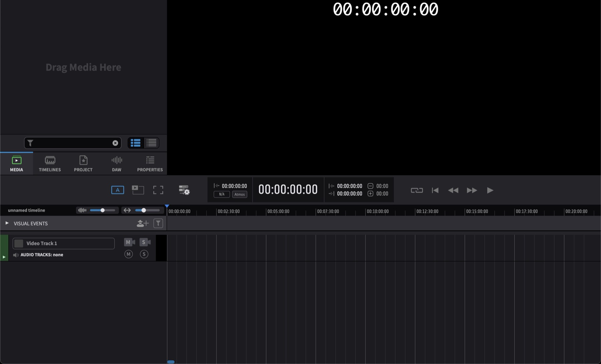Select the picture-in-picture viewer layout icon
This screenshot has width=601, height=364.
pos(138,190)
